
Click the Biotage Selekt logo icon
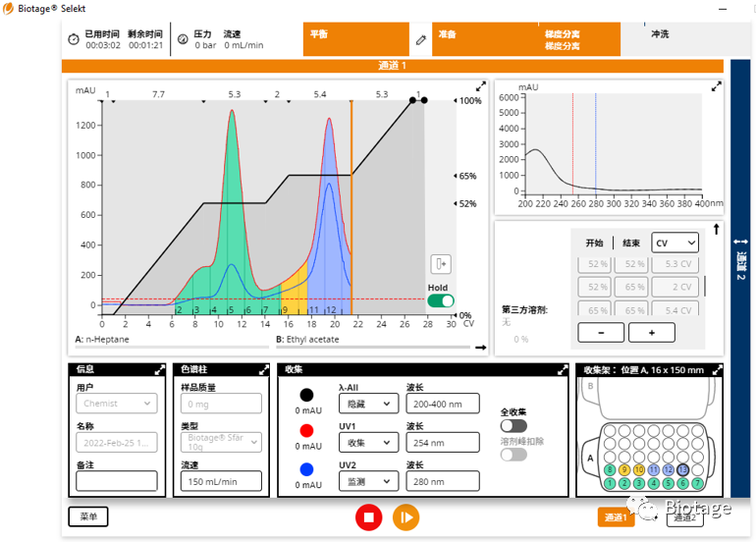pos(8,8)
